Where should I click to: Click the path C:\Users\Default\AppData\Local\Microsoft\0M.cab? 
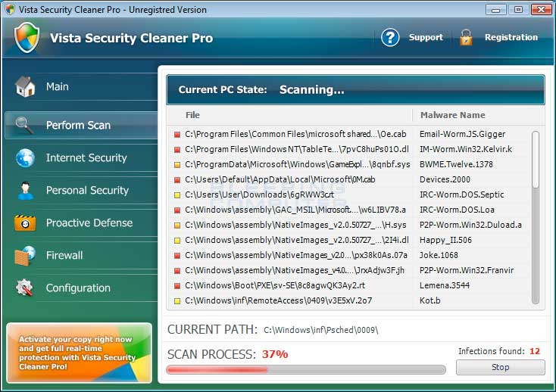tap(280, 179)
